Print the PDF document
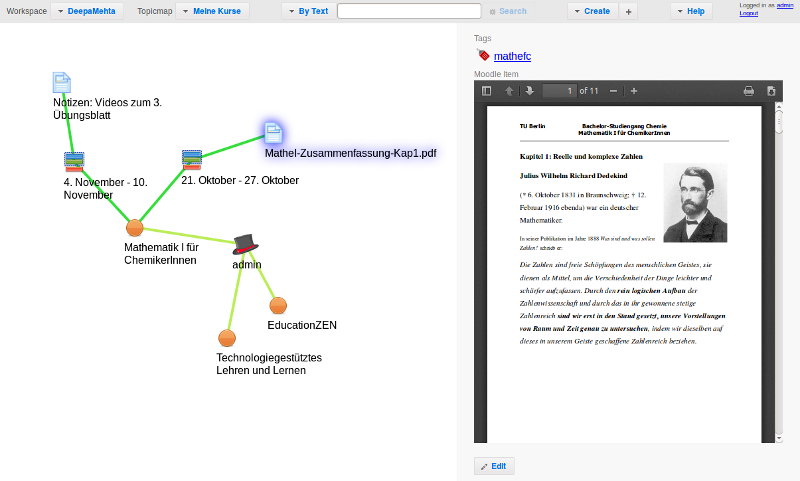 tap(748, 91)
